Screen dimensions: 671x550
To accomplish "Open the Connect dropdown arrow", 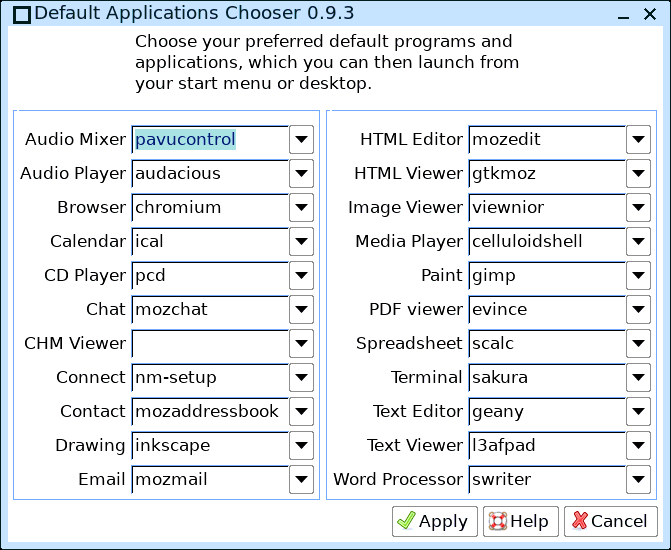I will click(x=301, y=378).
